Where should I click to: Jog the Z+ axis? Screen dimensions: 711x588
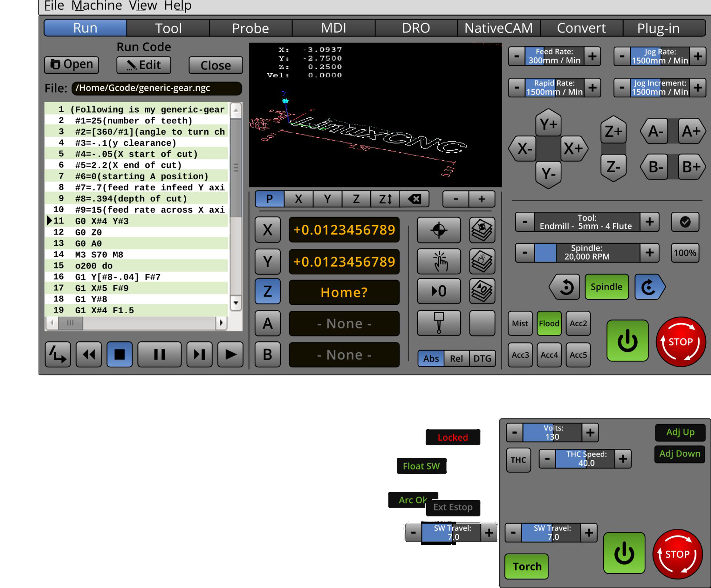click(x=613, y=131)
